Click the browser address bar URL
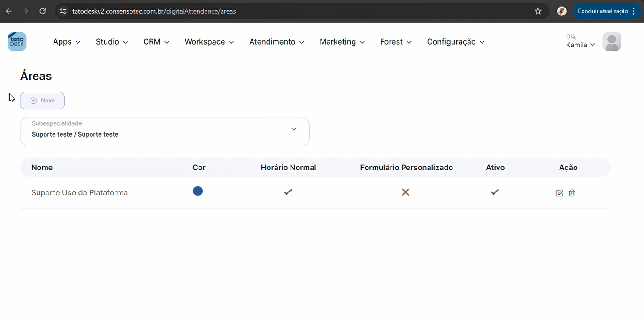This screenshot has height=323, width=644. pos(154,11)
